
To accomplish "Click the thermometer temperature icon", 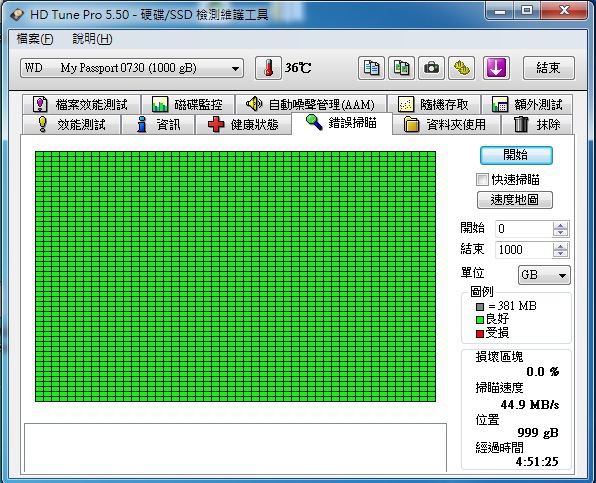I will [268, 68].
